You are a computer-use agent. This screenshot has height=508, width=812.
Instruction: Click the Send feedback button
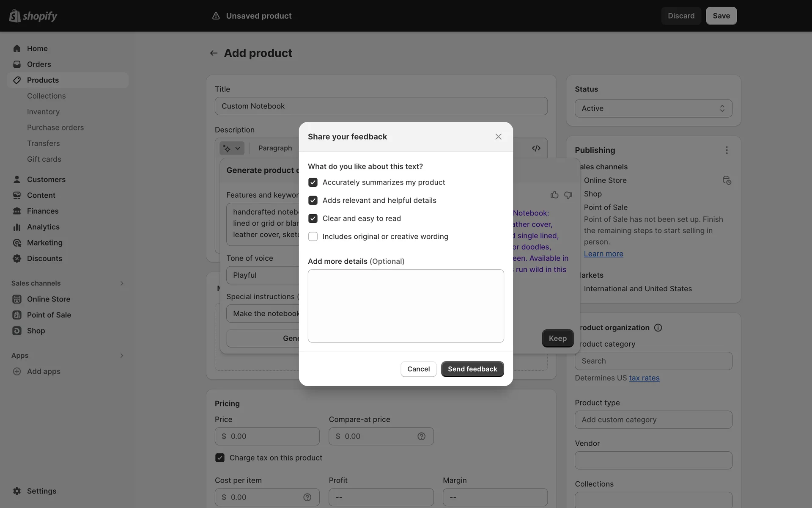tap(472, 369)
